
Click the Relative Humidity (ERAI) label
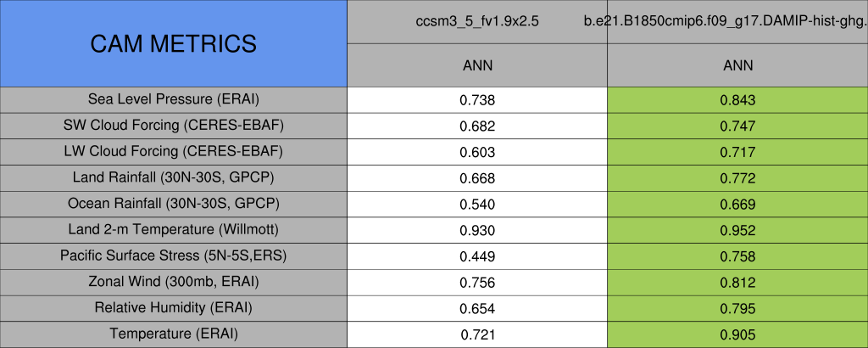173,307
